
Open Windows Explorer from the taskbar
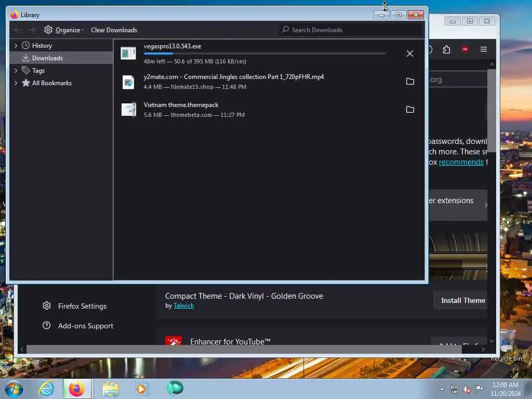coord(111,390)
